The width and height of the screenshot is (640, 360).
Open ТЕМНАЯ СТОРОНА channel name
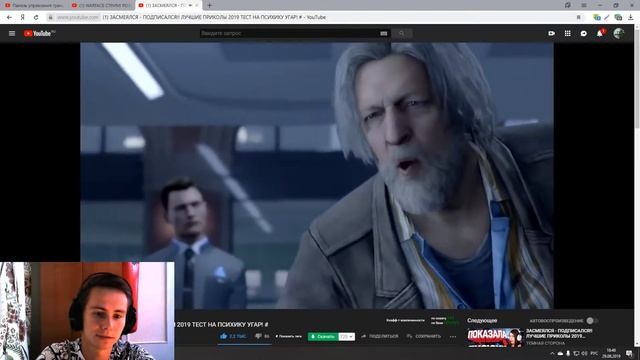[545, 343]
